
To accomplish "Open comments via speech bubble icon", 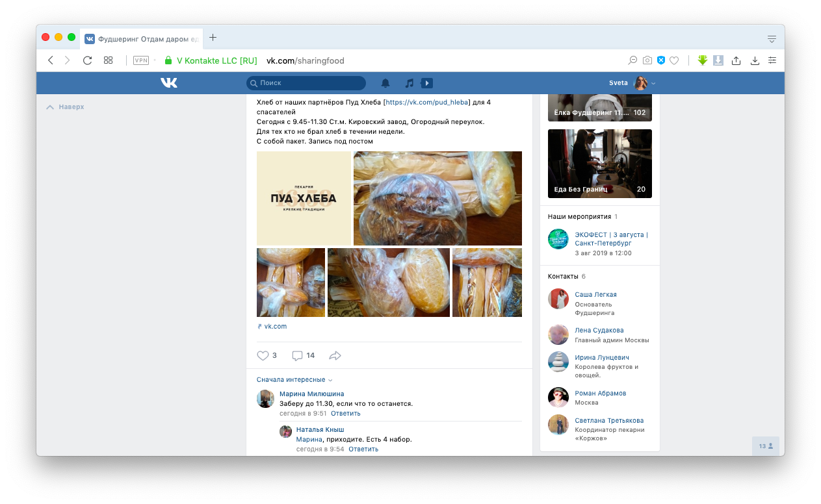I will click(297, 355).
